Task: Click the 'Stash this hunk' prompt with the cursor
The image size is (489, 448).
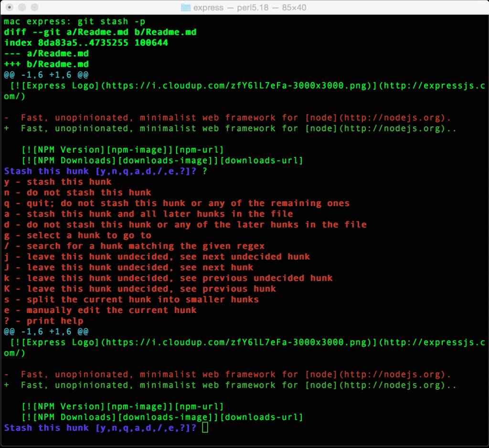Action: pyautogui.click(x=100, y=428)
